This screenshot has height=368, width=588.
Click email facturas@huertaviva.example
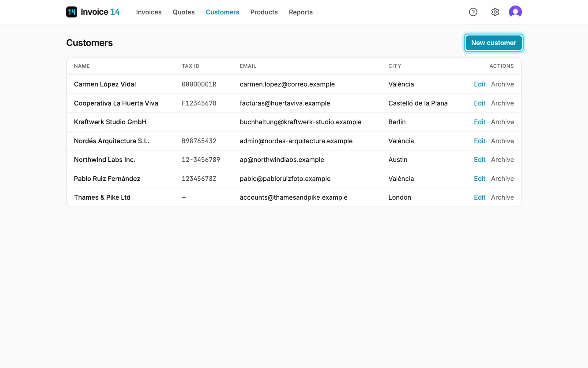(x=285, y=103)
